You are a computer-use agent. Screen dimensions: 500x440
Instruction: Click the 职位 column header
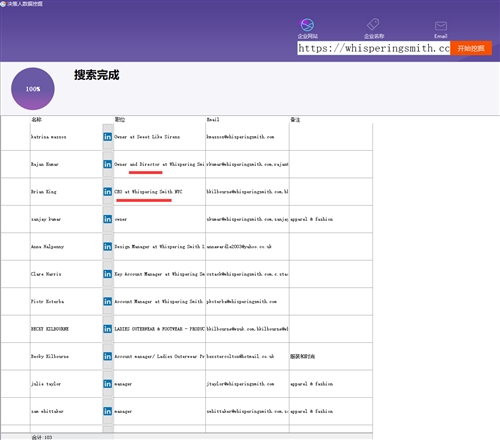tap(119, 119)
